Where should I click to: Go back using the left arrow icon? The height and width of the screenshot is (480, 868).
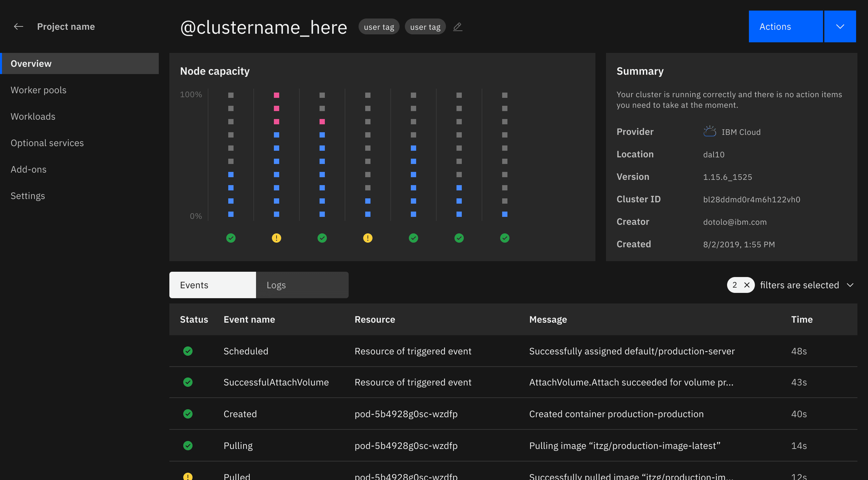(x=19, y=26)
